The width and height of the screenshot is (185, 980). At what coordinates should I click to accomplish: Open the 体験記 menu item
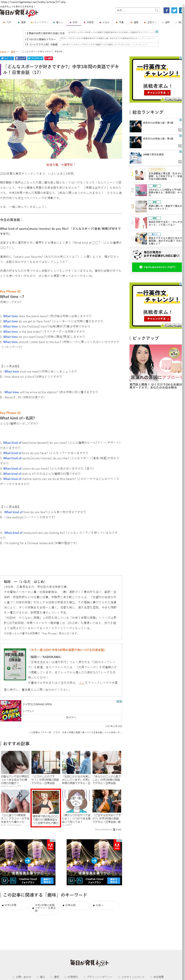89,23
